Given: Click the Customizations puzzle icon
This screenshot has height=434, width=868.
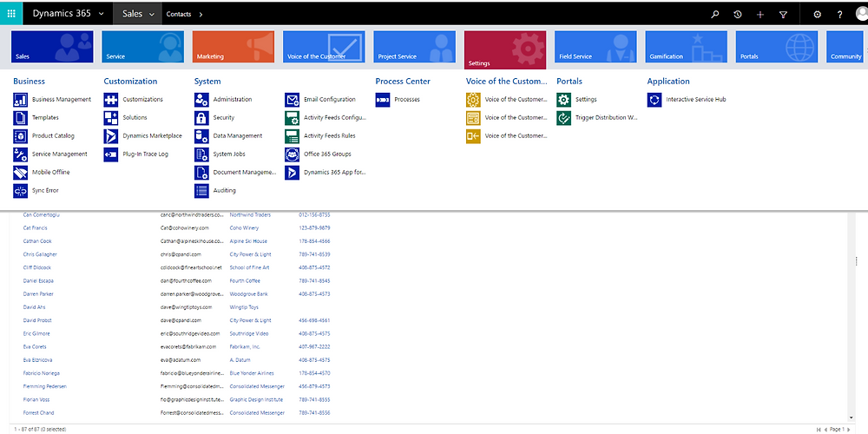Looking at the screenshot, I should (111, 100).
